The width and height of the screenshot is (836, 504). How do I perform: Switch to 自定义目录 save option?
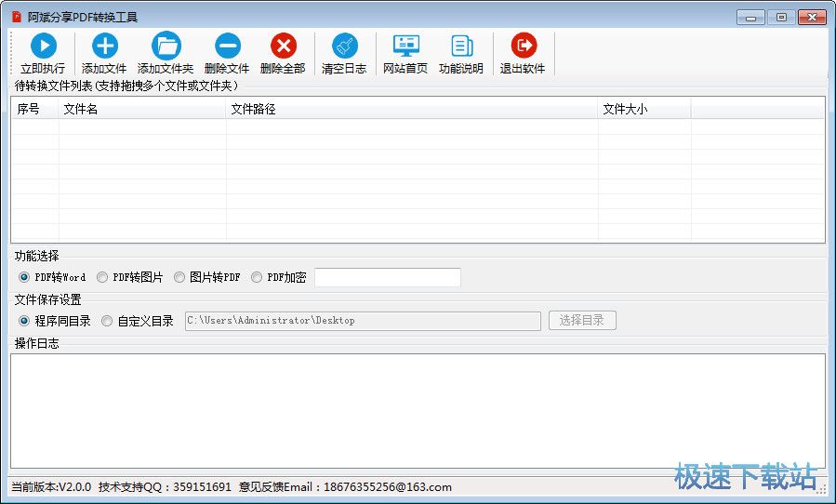[x=108, y=321]
